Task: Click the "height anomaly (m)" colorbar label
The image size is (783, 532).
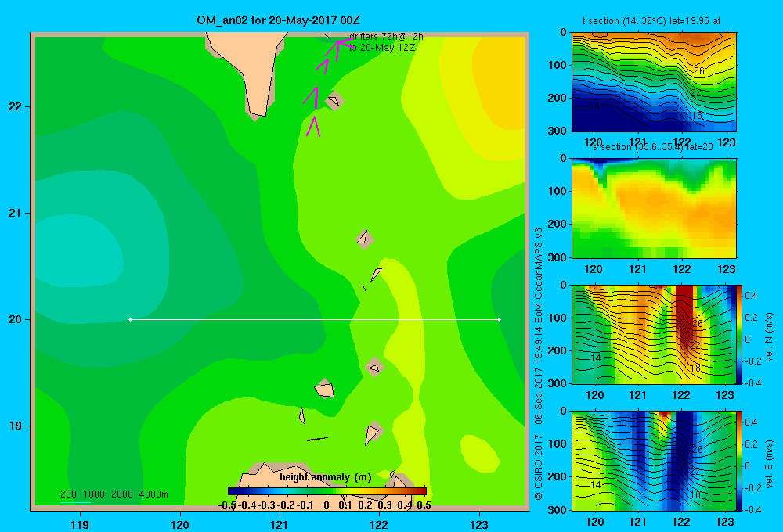Action: click(326, 477)
